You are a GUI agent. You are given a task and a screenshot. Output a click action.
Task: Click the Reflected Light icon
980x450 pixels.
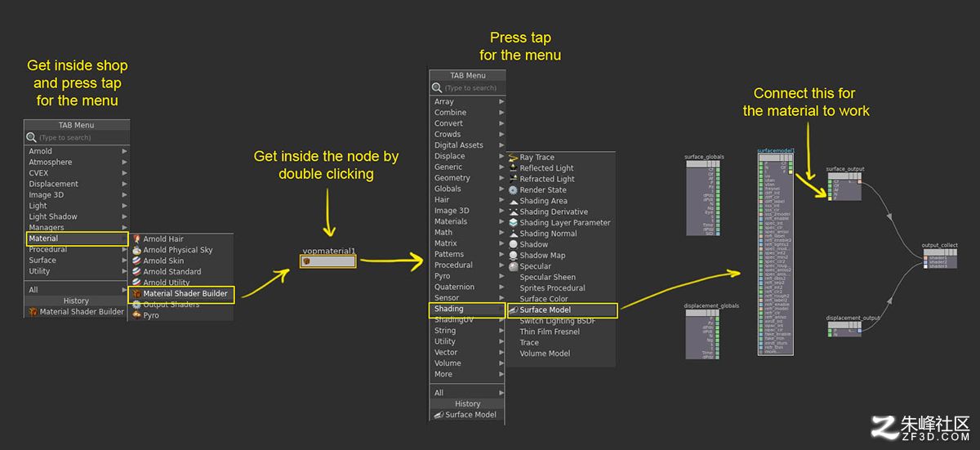[513, 168]
